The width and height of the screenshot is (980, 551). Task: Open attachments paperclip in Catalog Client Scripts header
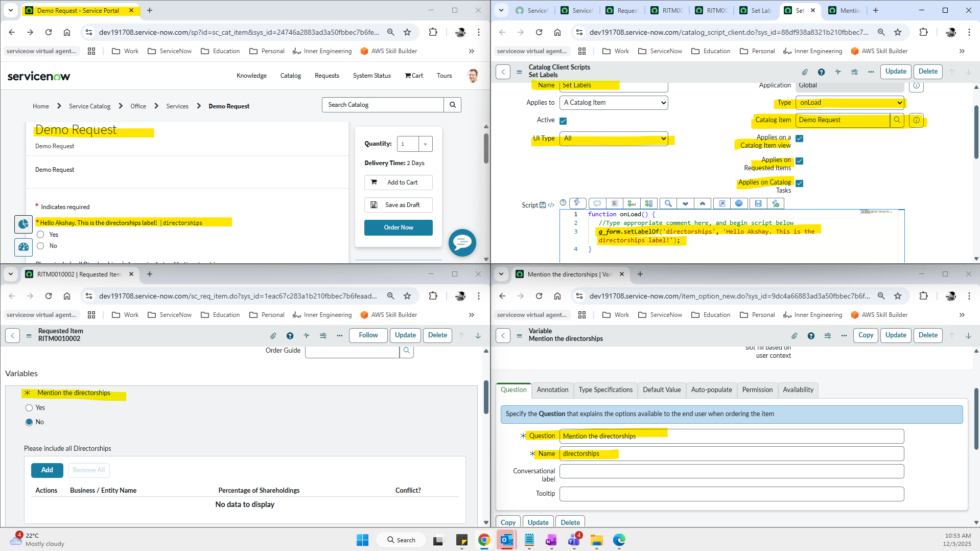pos(805,72)
